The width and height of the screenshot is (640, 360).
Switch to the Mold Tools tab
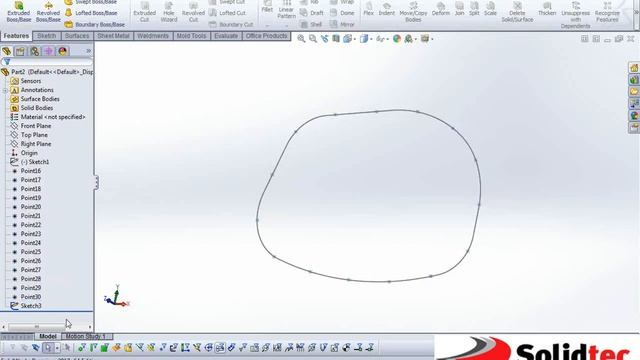point(191,36)
